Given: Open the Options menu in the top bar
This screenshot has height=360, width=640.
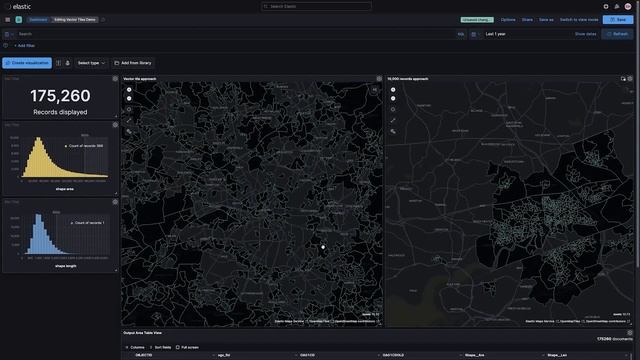Looking at the screenshot, I should click(508, 20).
